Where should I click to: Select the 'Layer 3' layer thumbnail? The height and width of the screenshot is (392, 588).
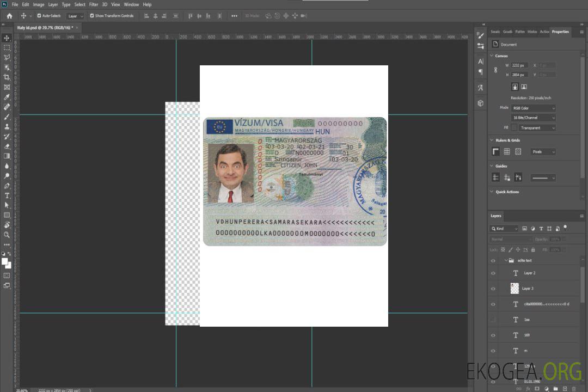pyautogui.click(x=514, y=289)
